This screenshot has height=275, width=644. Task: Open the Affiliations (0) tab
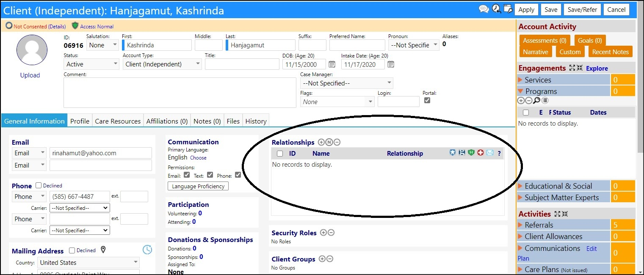click(x=167, y=121)
